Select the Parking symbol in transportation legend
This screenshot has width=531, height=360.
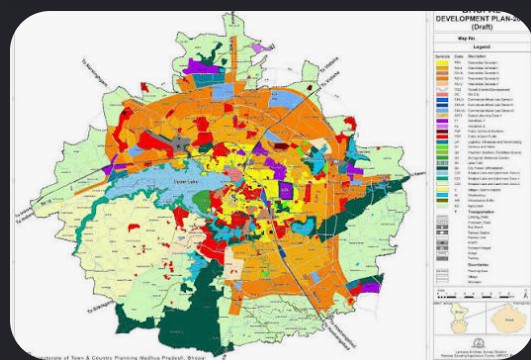[442, 258]
